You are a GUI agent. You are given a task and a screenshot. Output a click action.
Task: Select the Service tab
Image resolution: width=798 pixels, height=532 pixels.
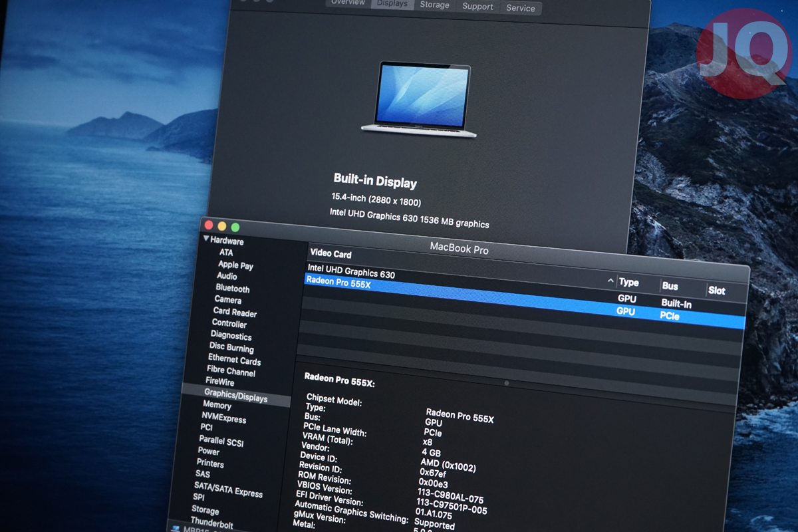point(521,8)
